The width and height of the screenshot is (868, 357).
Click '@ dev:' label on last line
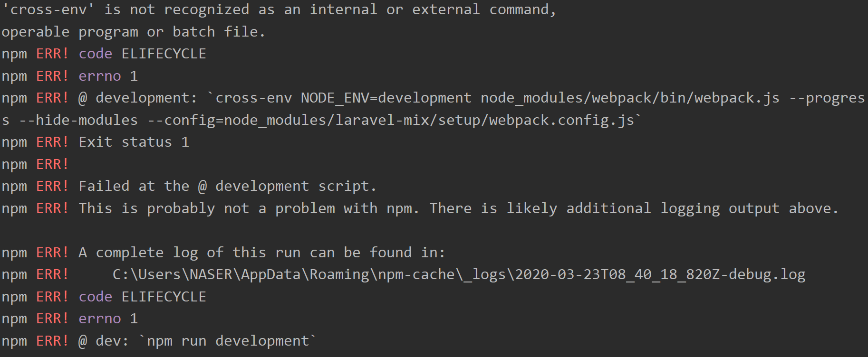[104, 341]
